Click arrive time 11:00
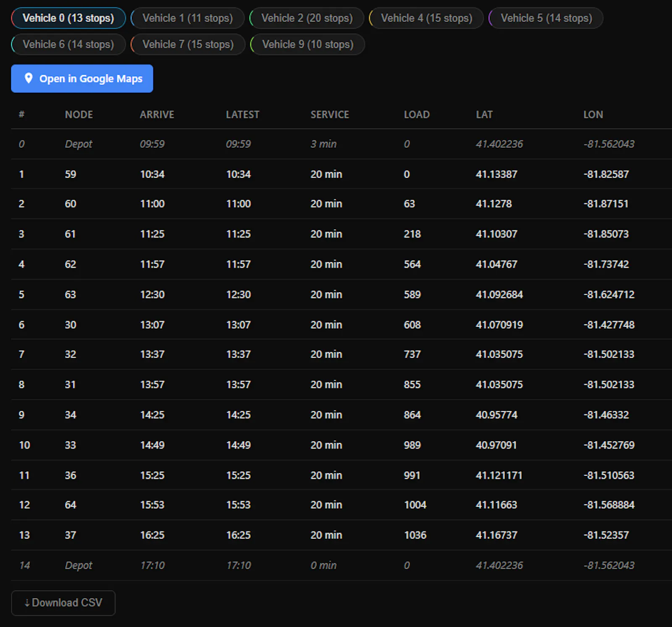Viewport: 672px width, 627px height. click(152, 204)
